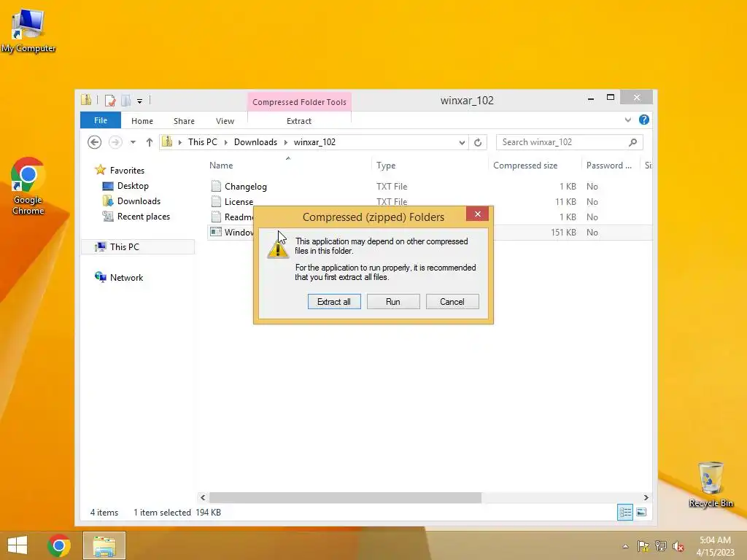Open Customize Quick Access Toolbar dropdown
Image resolution: width=747 pixels, height=560 pixels.
(139, 101)
